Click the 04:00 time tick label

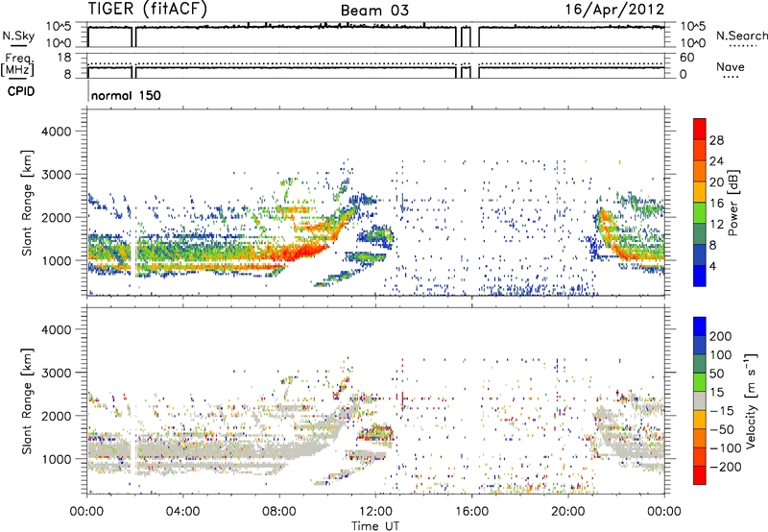[x=183, y=512]
